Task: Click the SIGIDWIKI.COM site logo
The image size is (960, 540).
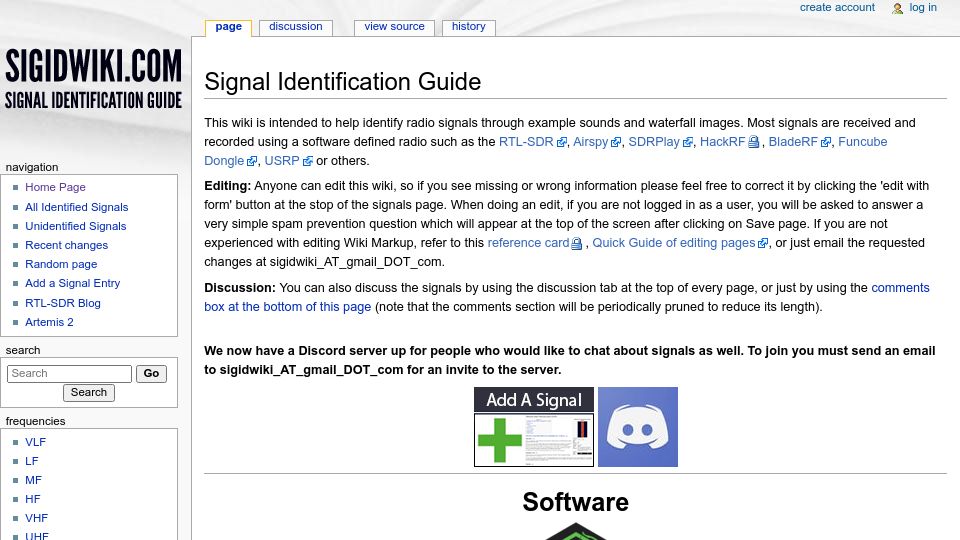Action: [x=93, y=79]
